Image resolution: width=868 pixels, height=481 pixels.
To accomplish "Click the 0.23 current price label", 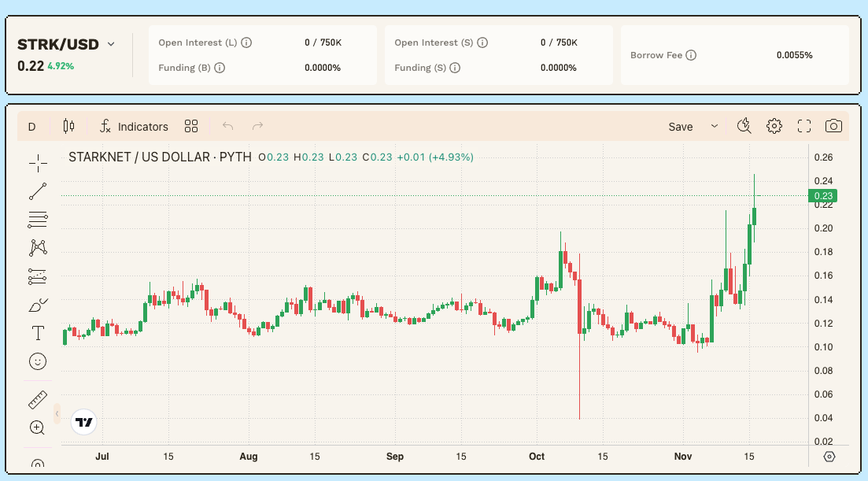I will [822, 196].
